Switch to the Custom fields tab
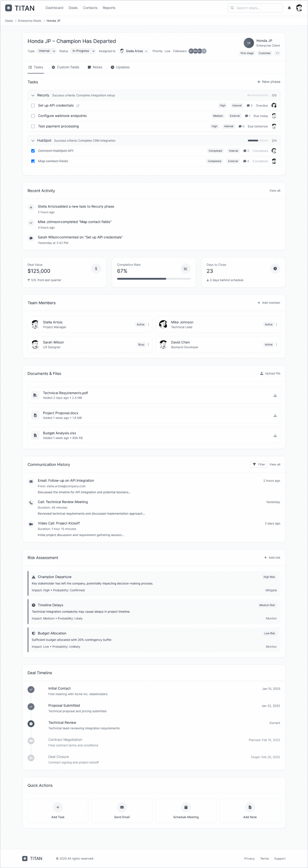This screenshot has height=868, width=308. 65,67
